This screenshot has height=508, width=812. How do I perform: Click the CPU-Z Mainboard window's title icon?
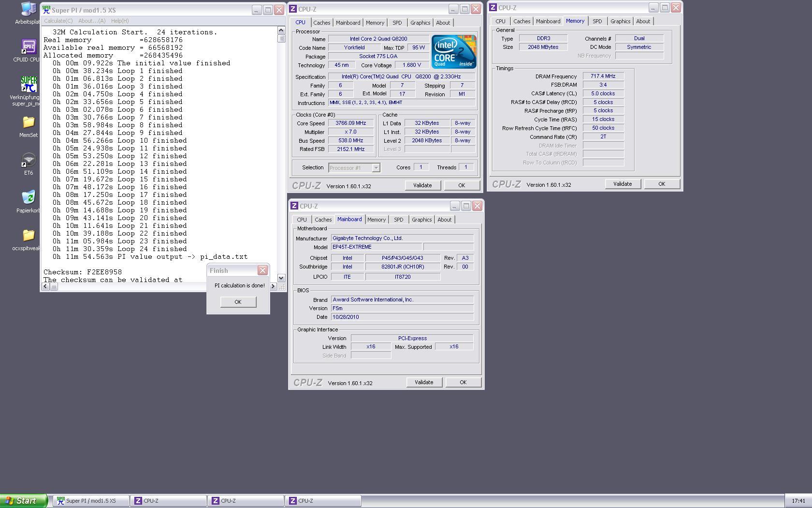click(x=294, y=206)
